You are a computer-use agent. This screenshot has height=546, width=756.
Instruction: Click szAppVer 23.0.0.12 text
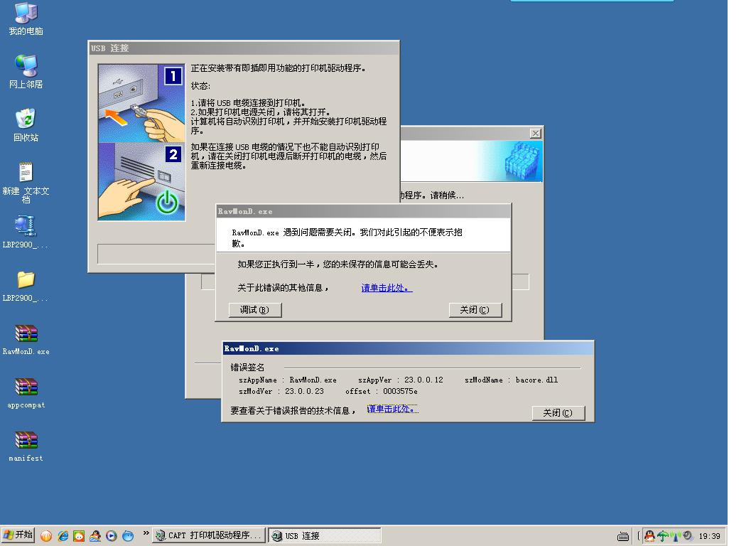coord(400,380)
